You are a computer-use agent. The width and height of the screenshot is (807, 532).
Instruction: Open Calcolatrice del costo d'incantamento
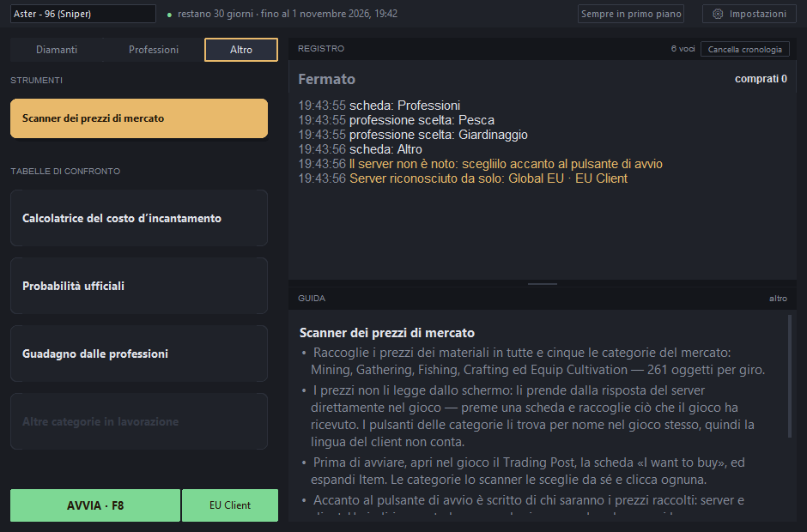139,218
